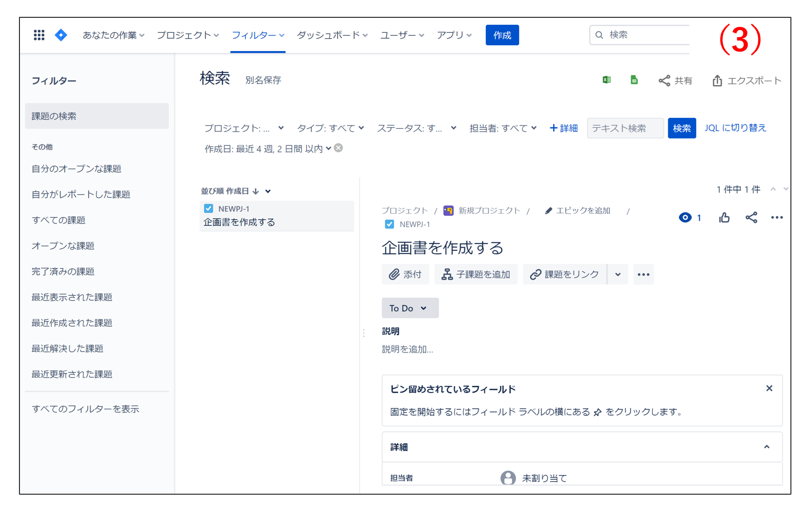Open タイプ: すべて filter dropdown
The image size is (812, 511).
coord(330,128)
